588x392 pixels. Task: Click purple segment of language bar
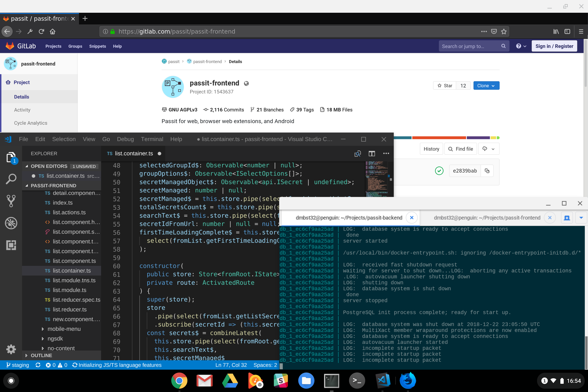[478, 138]
